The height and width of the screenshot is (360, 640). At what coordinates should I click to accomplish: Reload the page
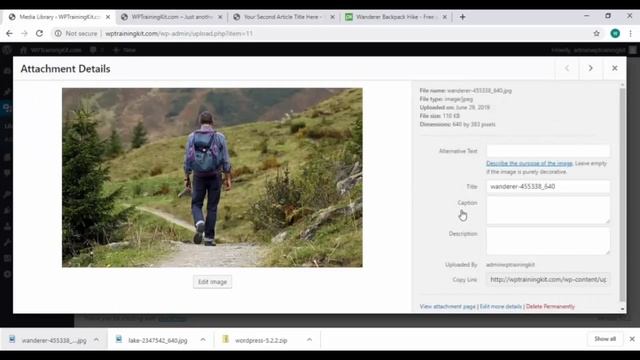pos(39,33)
